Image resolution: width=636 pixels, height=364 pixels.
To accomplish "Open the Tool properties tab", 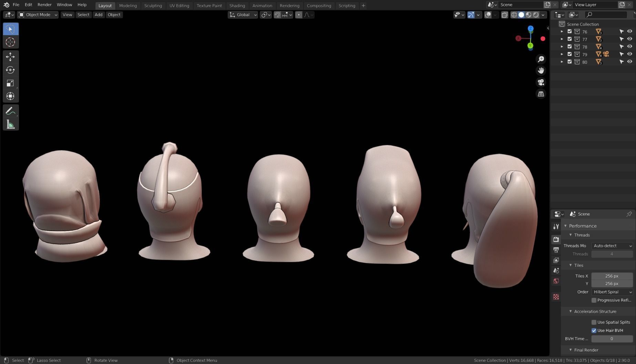I will pos(556,226).
